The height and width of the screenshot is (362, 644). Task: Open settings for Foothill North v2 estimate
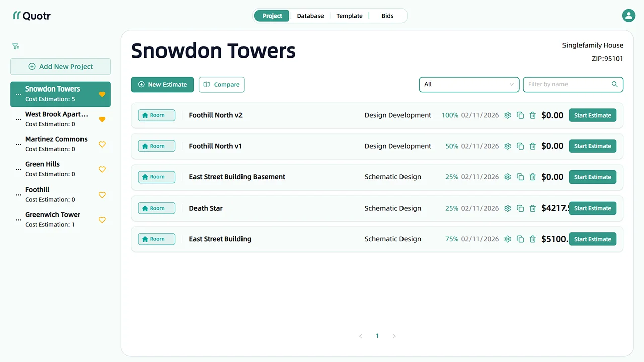[507, 115]
